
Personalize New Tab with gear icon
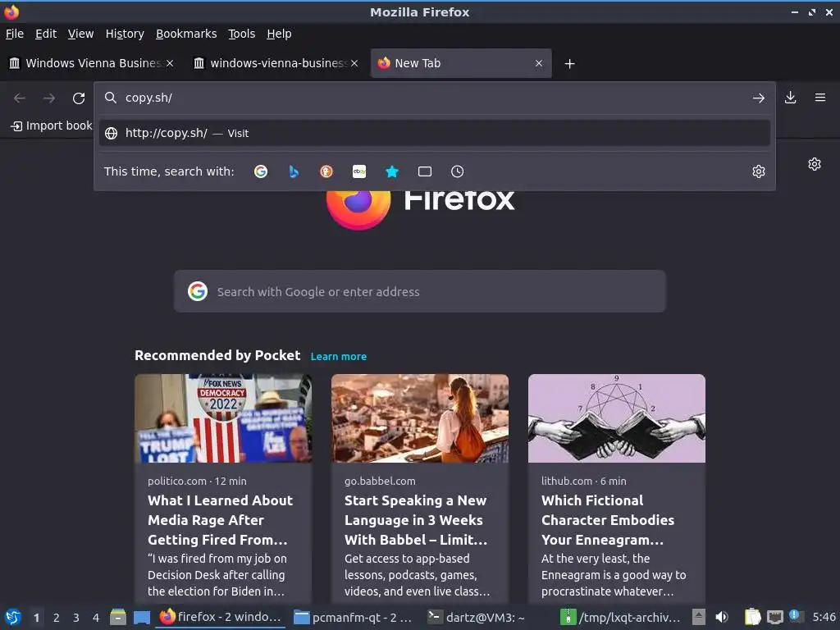[x=815, y=164]
